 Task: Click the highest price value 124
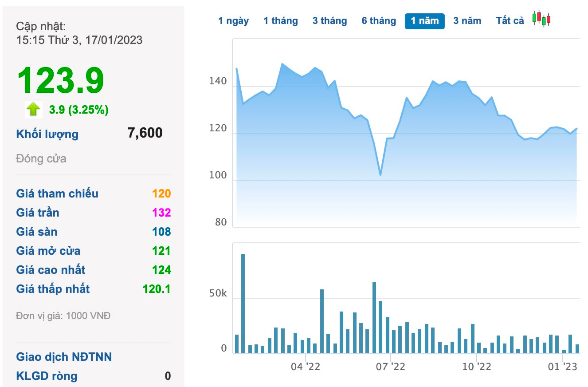(x=161, y=270)
